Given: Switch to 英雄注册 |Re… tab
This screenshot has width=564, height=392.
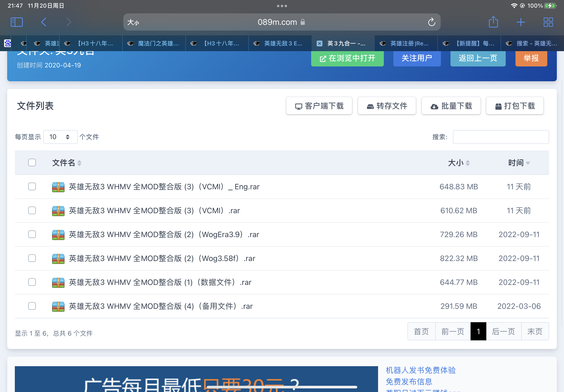Looking at the screenshot, I should 406,44.
